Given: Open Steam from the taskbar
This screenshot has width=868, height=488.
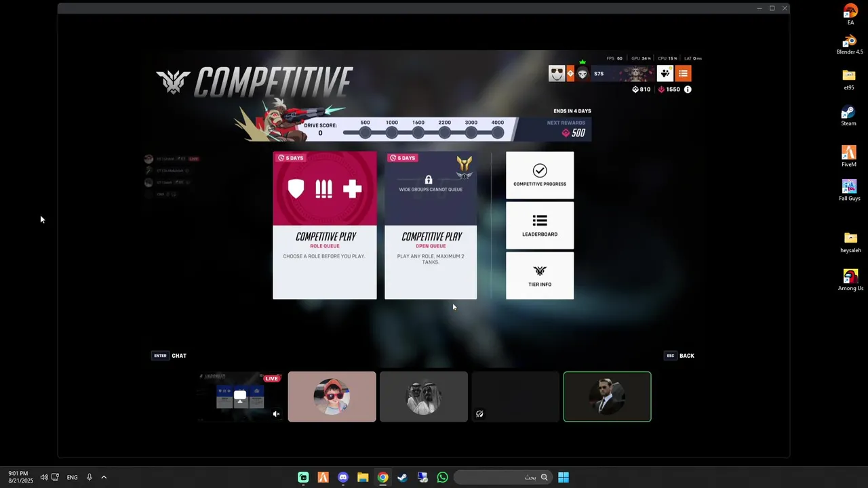Looking at the screenshot, I should tap(403, 477).
